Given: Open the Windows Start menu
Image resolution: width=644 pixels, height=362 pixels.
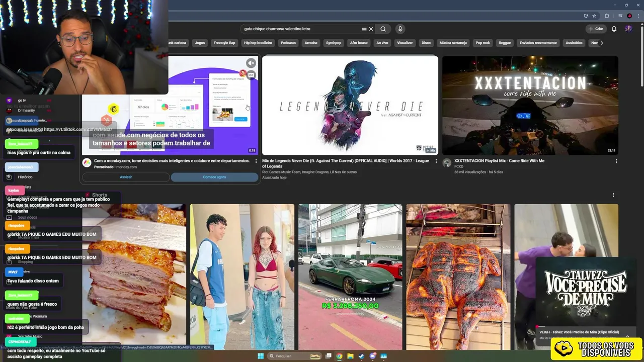Looking at the screenshot, I should tap(261, 356).
